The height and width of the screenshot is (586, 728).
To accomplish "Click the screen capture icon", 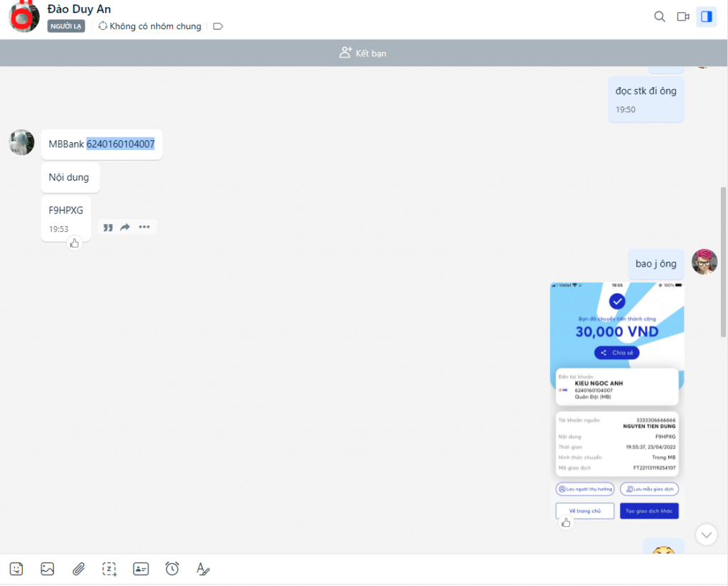I will tap(109, 569).
